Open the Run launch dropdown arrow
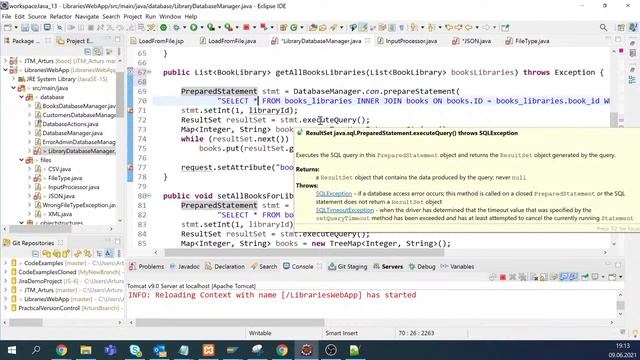Viewport: 640px width, 360px height. (202, 27)
